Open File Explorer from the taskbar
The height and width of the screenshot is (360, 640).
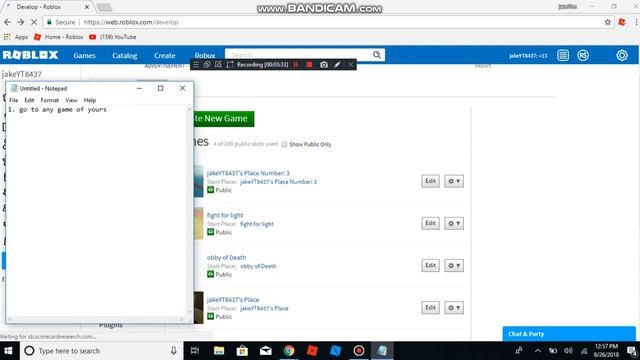pos(219,351)
